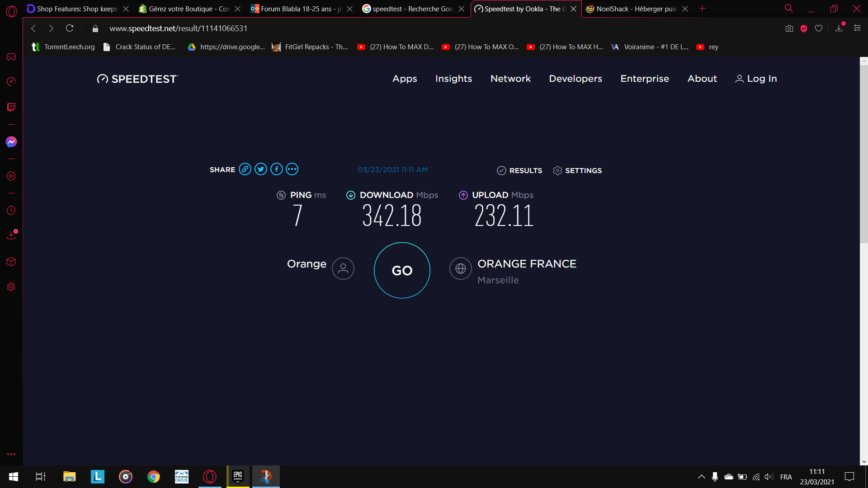Click ORANGE FRANCE server name

click(x=527, y=264)
